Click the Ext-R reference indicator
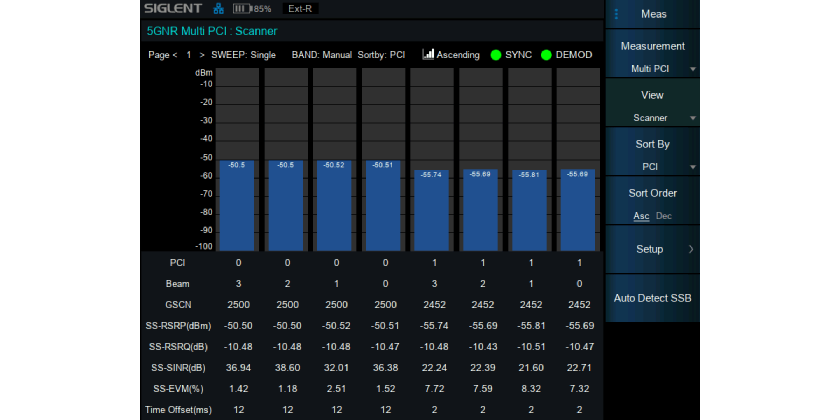840x420 pixels. [302, 8]
